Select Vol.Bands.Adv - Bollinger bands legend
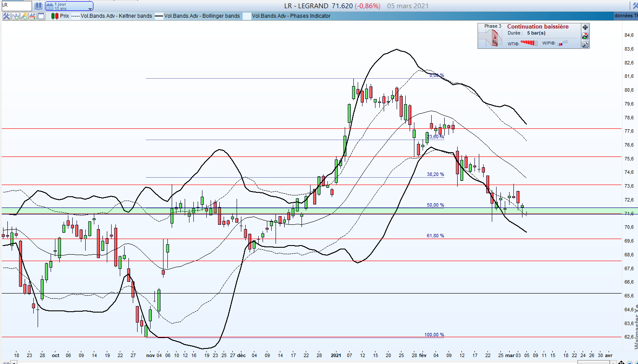The width and height of the screenshot is (638, 364). click(x=202, y=16)
